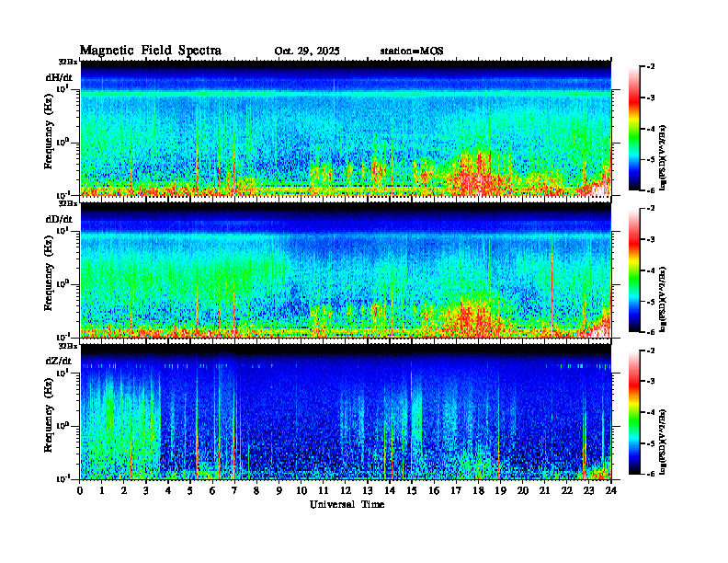Click the dZ/dt colorbar log PSD label
This screenshot has height=563, width=728.
tap(664, 442)
